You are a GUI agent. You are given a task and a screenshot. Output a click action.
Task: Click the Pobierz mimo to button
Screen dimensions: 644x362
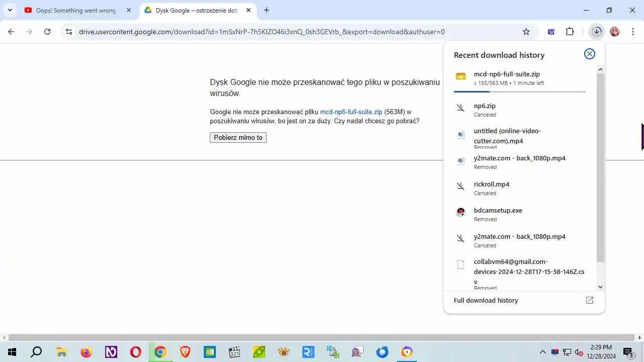(238, 137)
